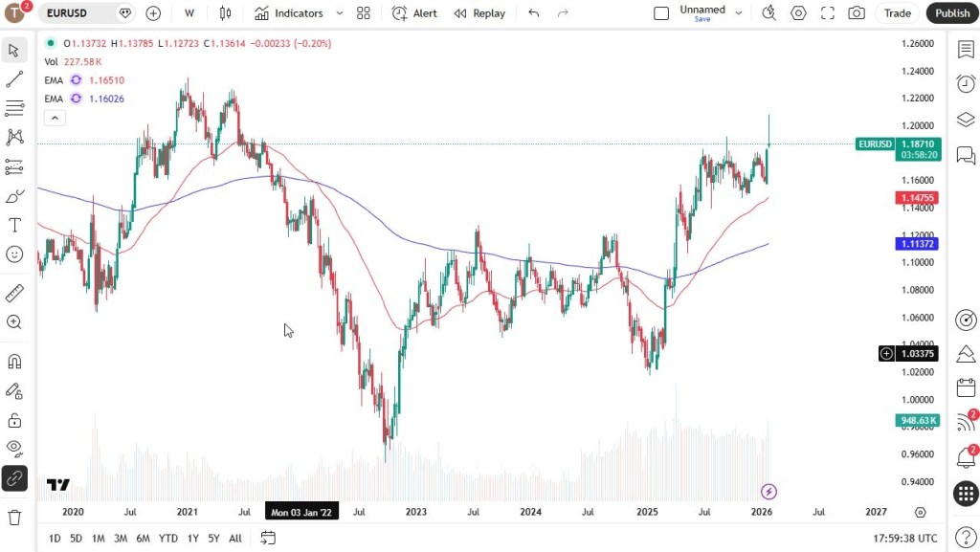Activate the Measure ruler tool
Image resolution: width=980 pixels, height=552 pixels.
point(14,293)
